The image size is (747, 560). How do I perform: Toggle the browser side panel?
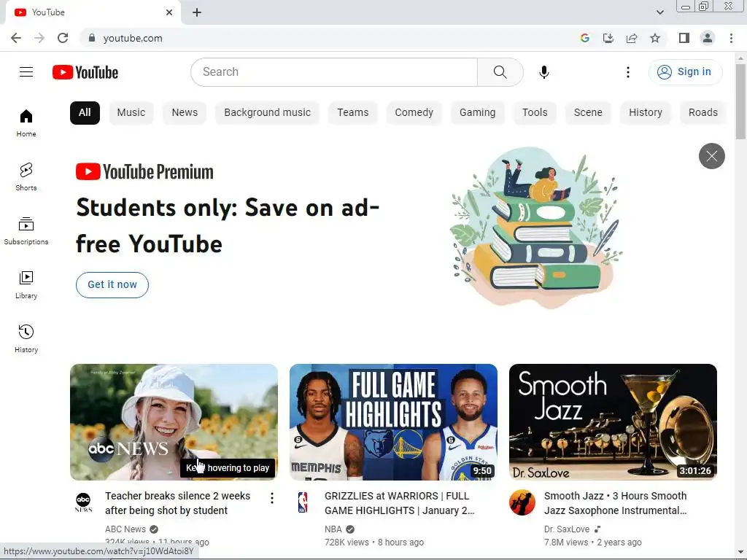click(684, 38)
